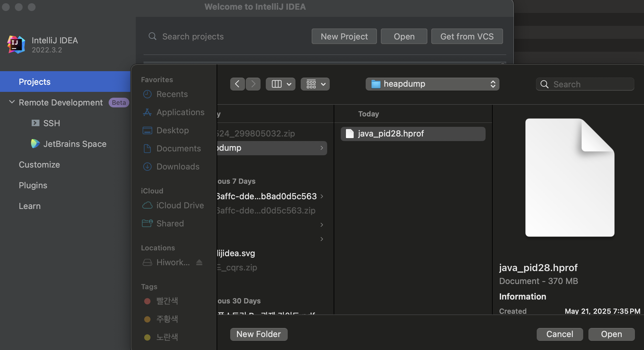The height and width of the screenshot is (350, 644).
Task: Open iCloud Drive in sidebar
Action: click(x=180, y=205)
